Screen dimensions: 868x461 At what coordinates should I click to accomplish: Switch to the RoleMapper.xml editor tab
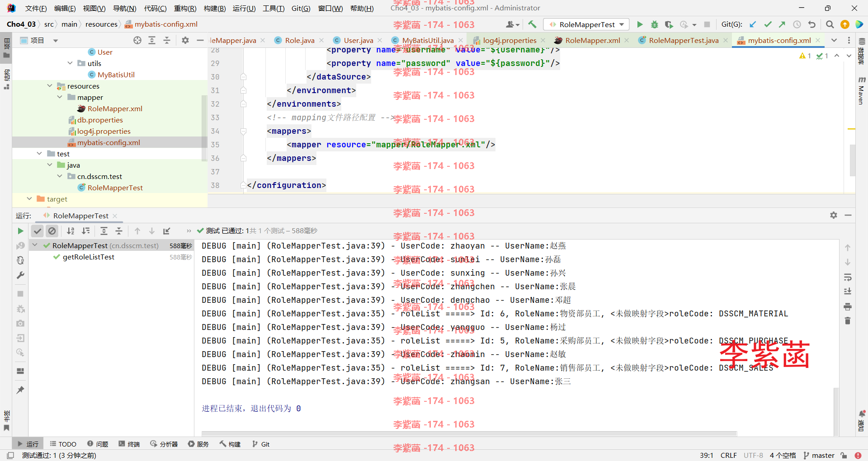point(592,40)
